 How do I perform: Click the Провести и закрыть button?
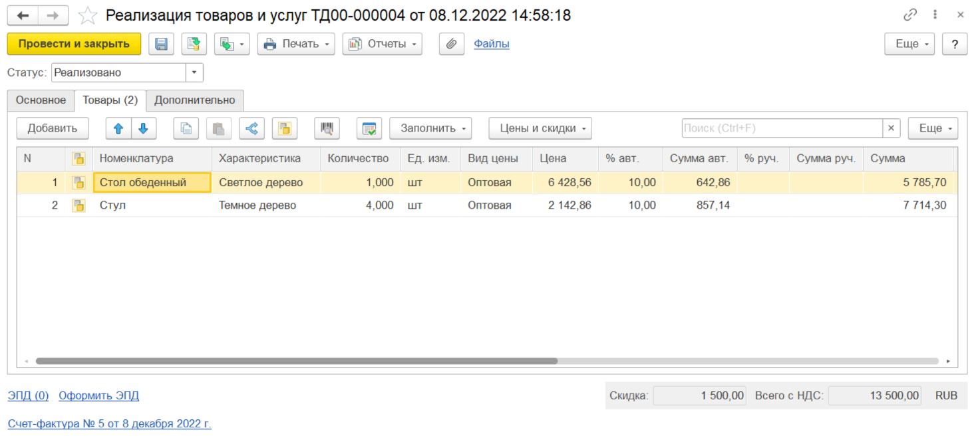74,44
